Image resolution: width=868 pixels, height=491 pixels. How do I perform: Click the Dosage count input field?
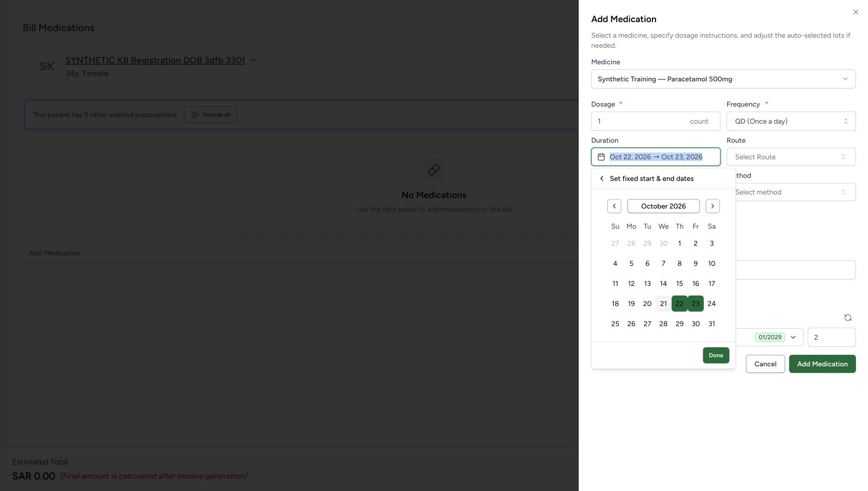(656, 121)
